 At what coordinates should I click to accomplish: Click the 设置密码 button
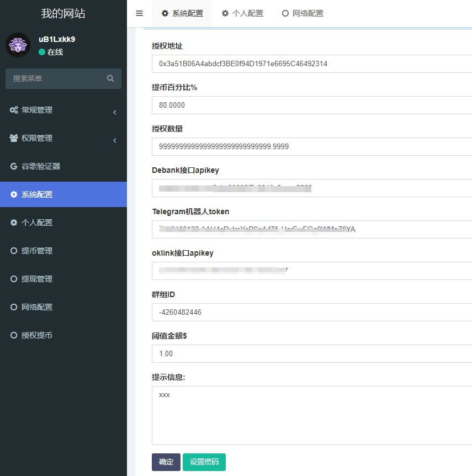pos(204,462)
